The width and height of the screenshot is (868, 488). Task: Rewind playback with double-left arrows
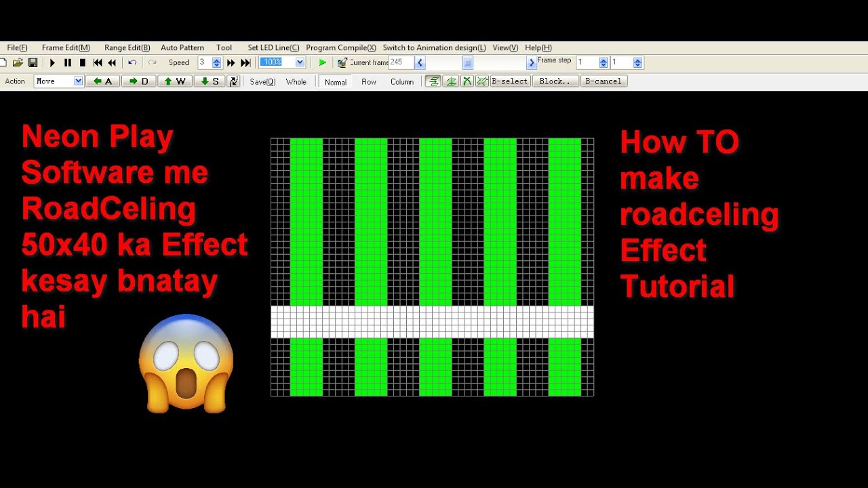pos(112,62)
